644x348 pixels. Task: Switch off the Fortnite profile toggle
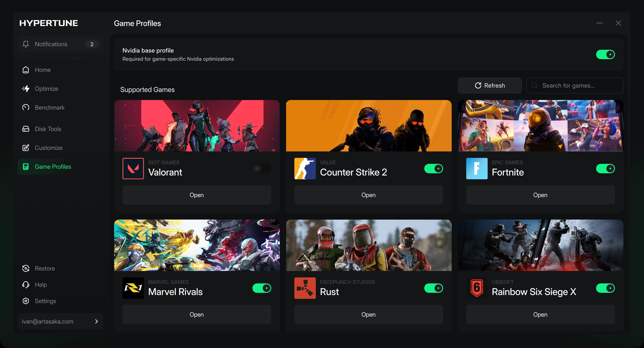(605, 169)
